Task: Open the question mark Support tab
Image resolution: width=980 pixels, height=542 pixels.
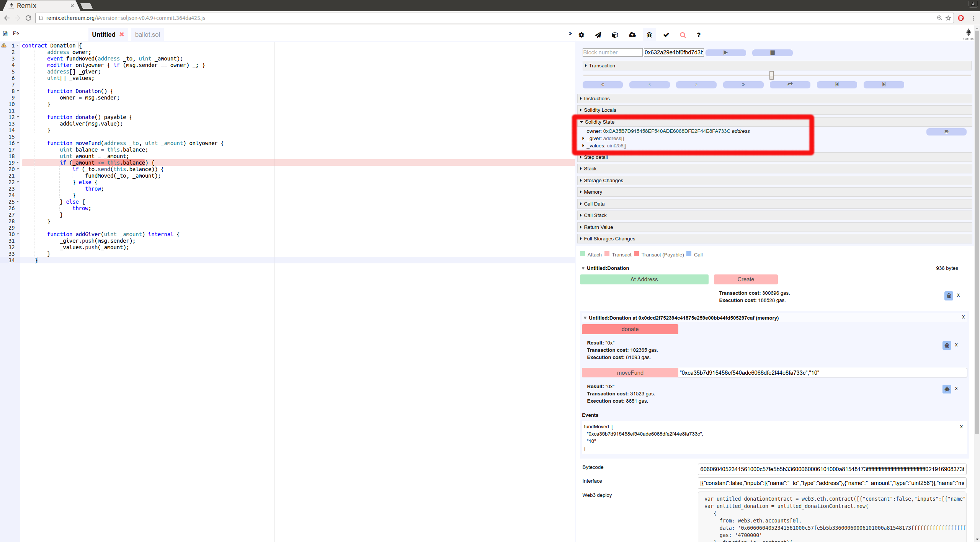Action: 699,35
